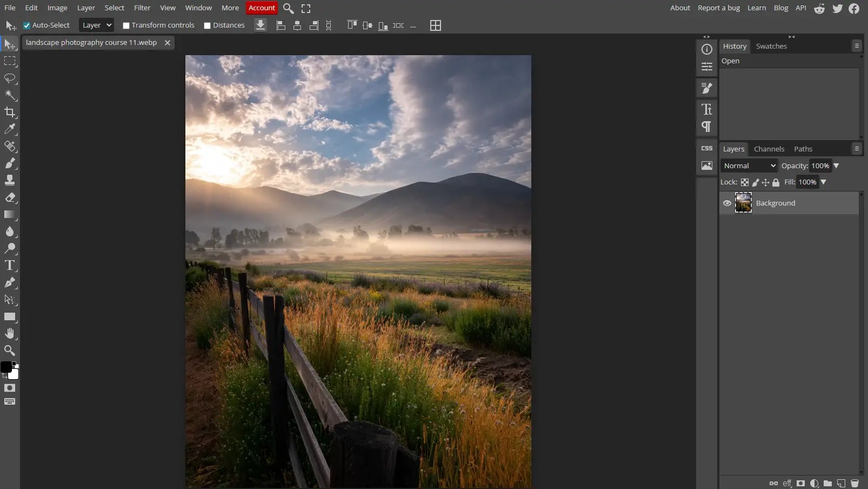This screenshot has width=868, height=489.
Task: Uncheck the Auto-Select checkbox
Action: tap(26, 25)
